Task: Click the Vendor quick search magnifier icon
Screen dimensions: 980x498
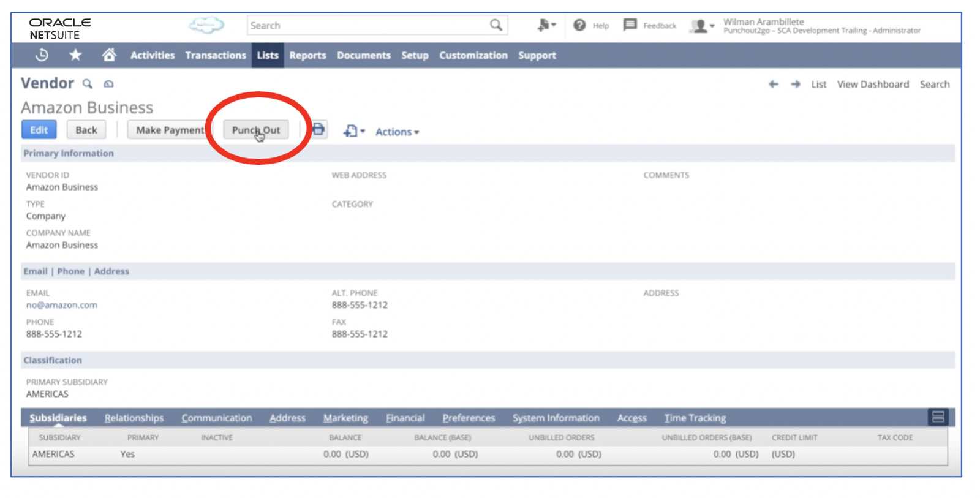Action: [x=88, y=84]
